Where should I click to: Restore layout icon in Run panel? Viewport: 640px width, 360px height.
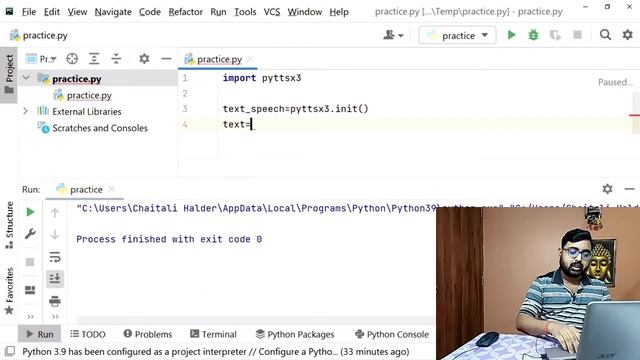(x=30, y=290)
